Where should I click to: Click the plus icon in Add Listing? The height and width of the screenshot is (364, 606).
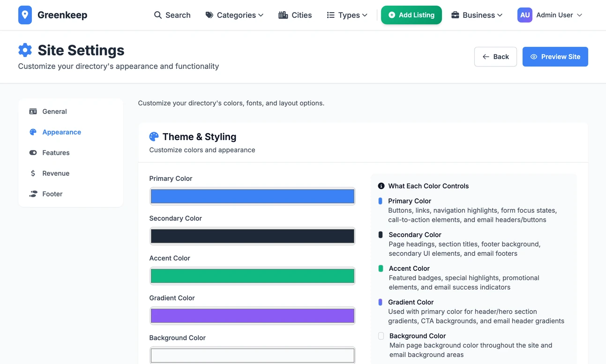click(392, 15)
